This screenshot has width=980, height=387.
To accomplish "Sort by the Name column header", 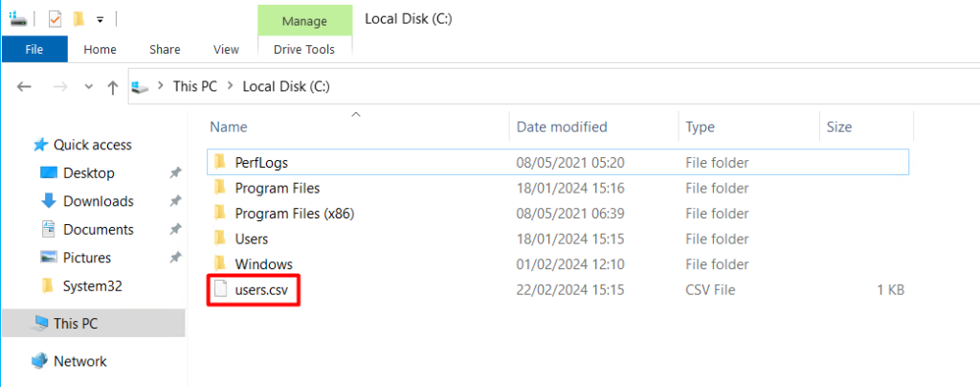I will tap(229, 126).
